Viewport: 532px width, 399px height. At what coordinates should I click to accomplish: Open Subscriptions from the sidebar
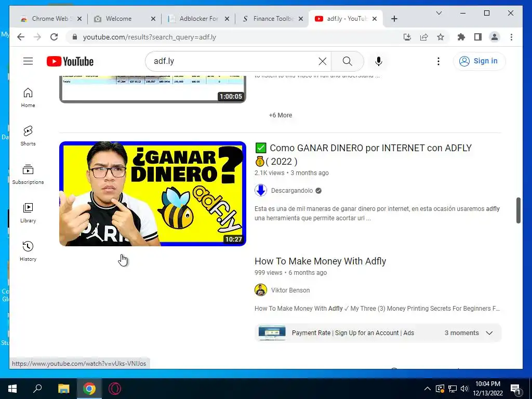28,175
